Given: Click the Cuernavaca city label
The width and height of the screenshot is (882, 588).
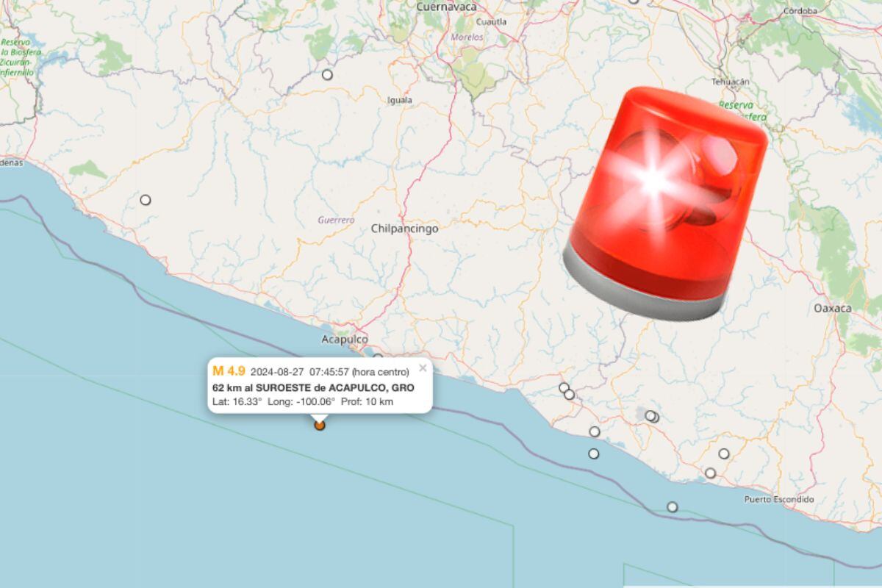Looking at the screenshot, I should pos(446,7).
